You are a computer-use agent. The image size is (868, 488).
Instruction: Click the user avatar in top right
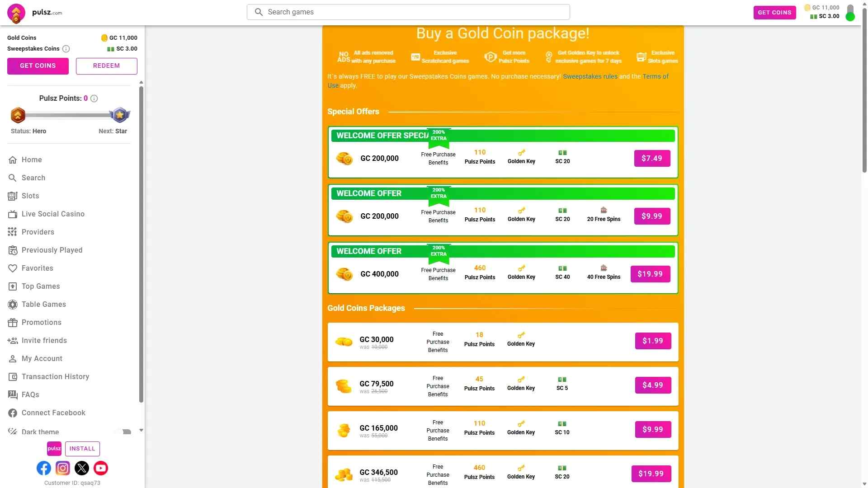pyautogui.click(x=850, y=13)
